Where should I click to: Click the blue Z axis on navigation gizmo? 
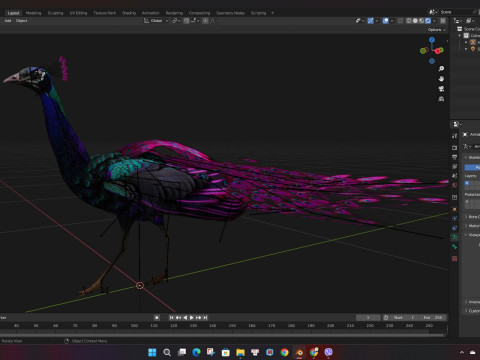pyautogui.click(x=432, y=40)
